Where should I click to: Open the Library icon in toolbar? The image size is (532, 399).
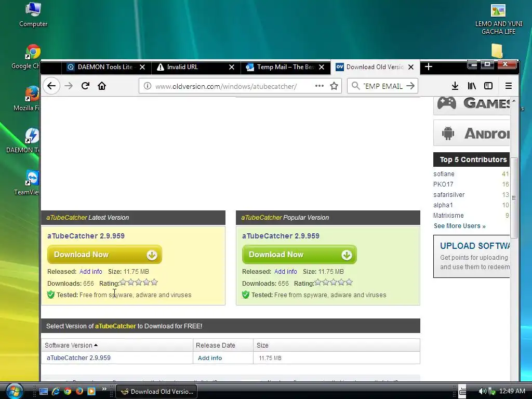[472, 86]
